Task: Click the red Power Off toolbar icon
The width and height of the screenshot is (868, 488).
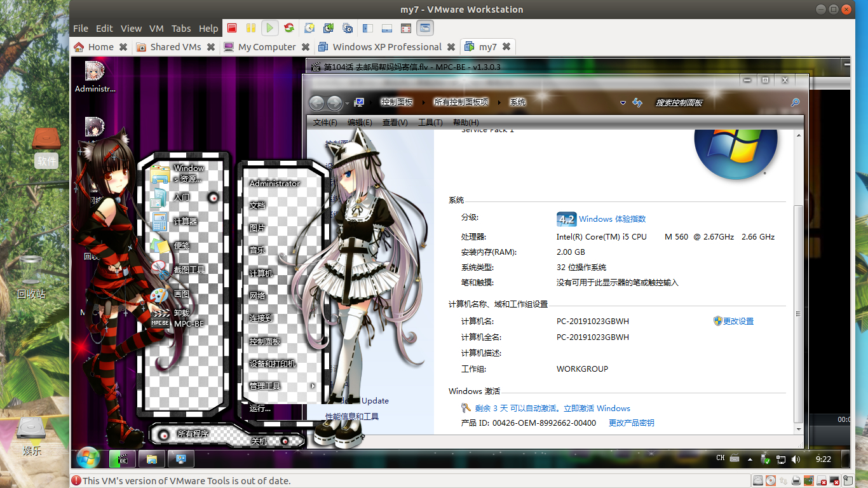Action: click(x=232, y=28)
